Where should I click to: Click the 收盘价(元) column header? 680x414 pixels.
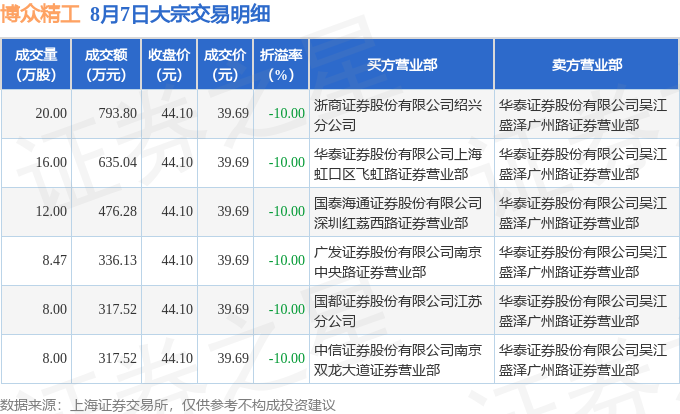(169, 65)
